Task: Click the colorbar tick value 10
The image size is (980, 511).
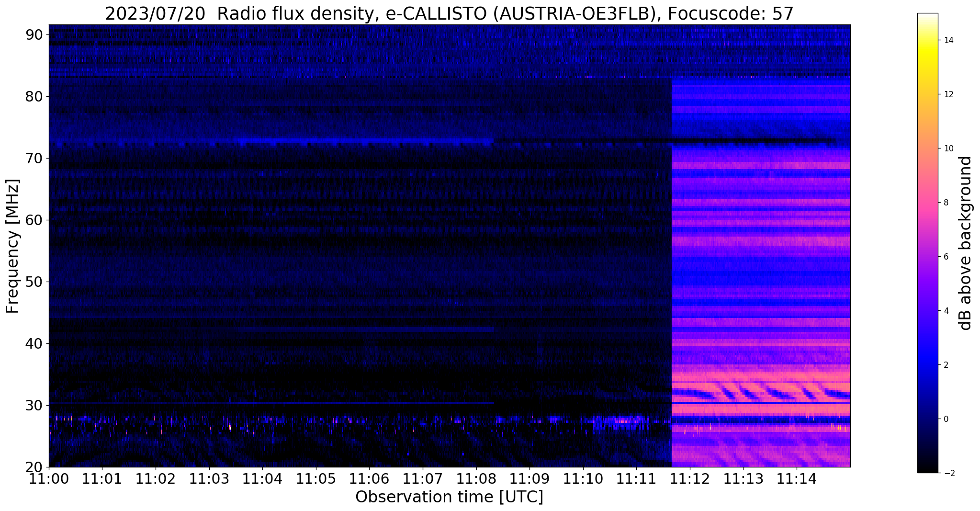Action: click(948, 148)
